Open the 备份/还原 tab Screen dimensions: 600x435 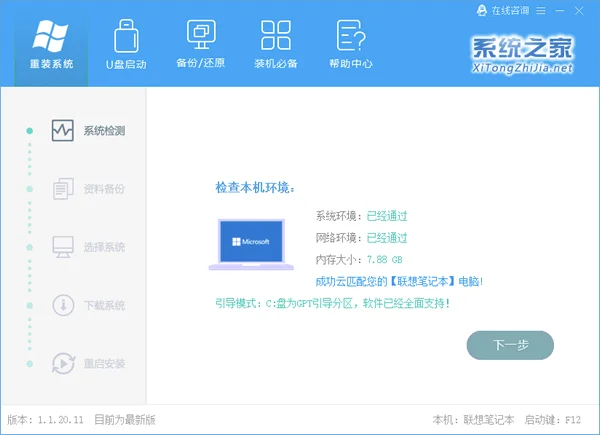[x=201, y=45]
